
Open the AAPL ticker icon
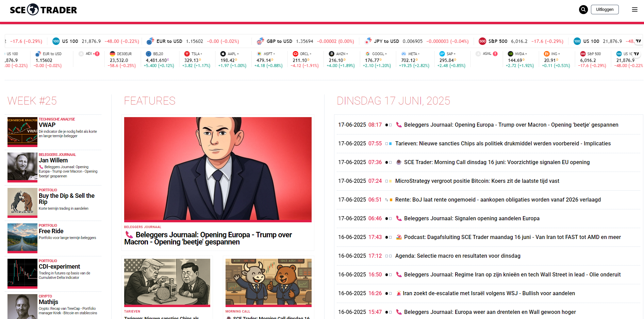(x=223, y=54)
